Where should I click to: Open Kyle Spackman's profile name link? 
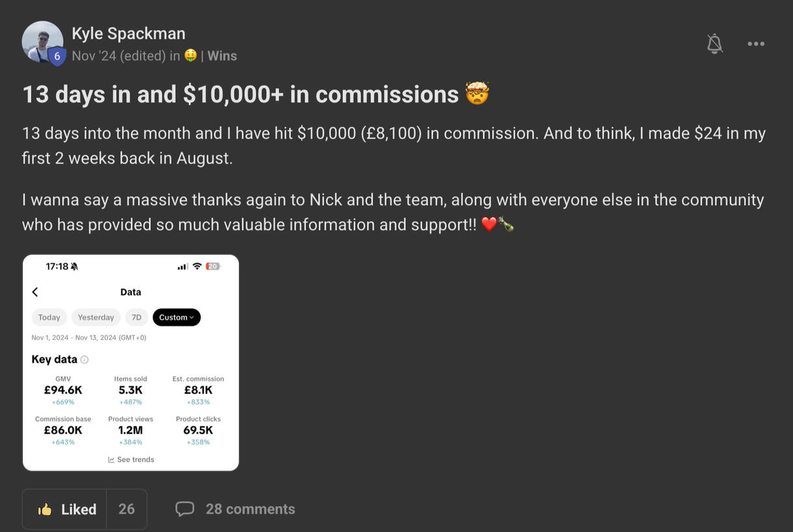[x=128, y=33]
